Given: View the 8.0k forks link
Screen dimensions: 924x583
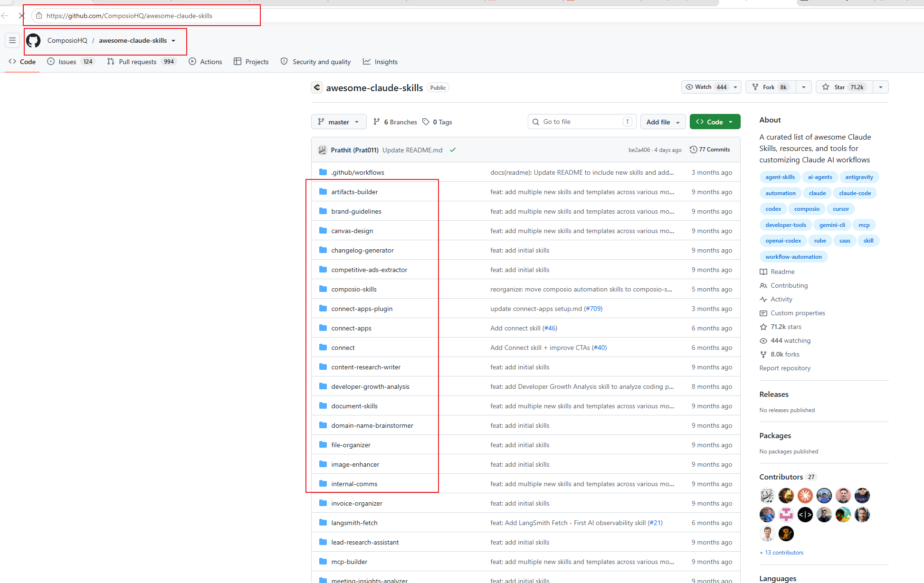Looking at the screenshot, I should tap(780, 354).
